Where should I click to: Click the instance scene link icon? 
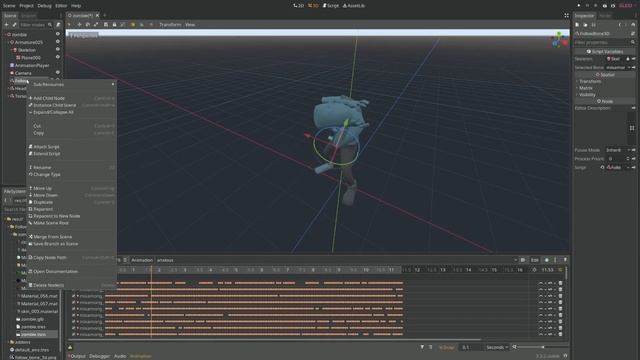[14, 25]
